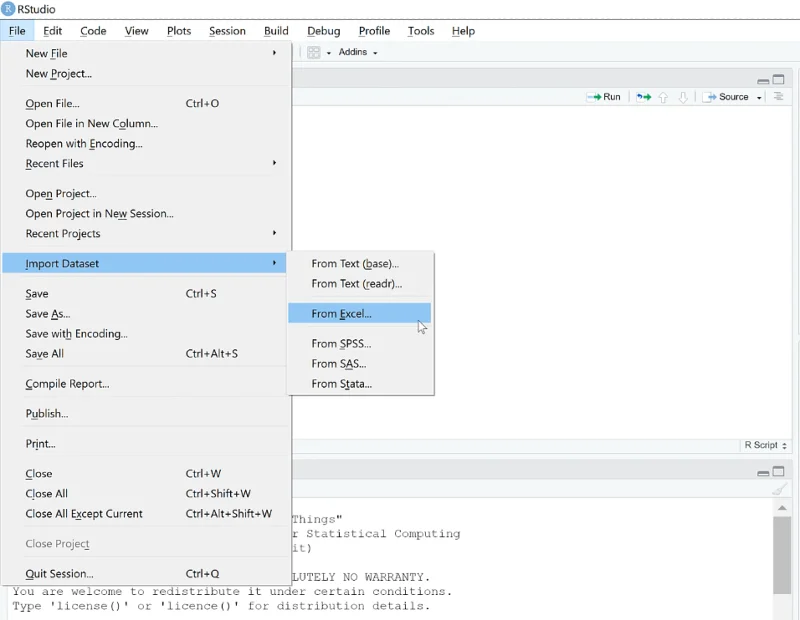The image size is (800, 620).
Task: Change file type via R Script selector
Action: tap(765, 445)
